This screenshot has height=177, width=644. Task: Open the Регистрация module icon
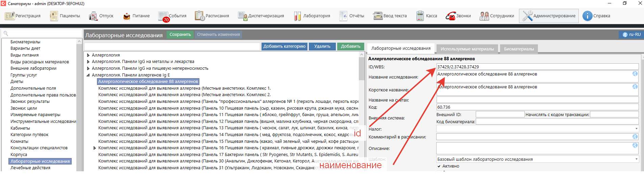(x=9, y=16)
